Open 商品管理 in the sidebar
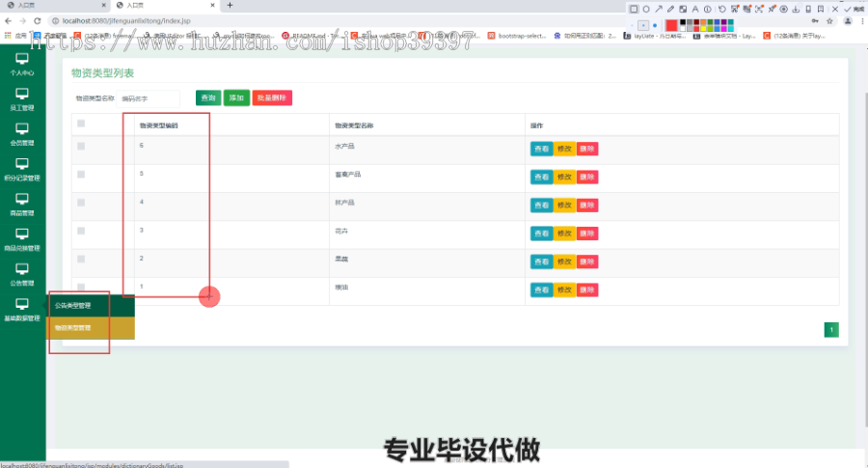The image size is (868, 468). [x=22, y=205]
